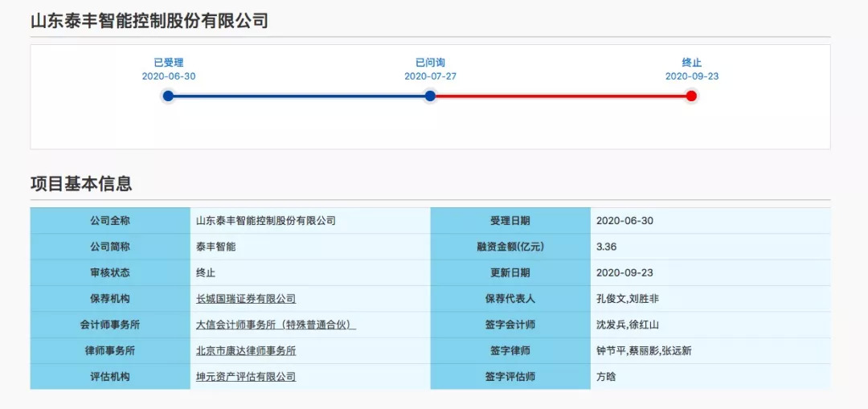Open 坤元资产评估有限公司 link
The height and width of the screenshot is (409, 868).
pos(246,377)
